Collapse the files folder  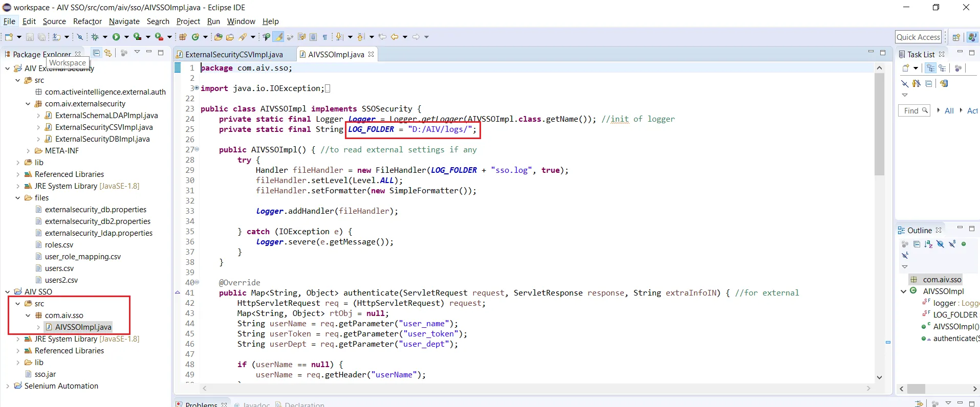[x=17, y=198]
